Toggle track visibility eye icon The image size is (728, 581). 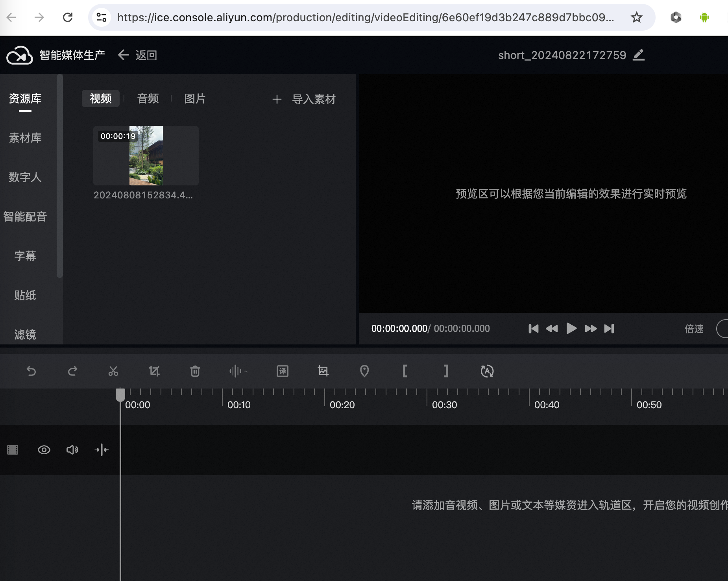44,450
